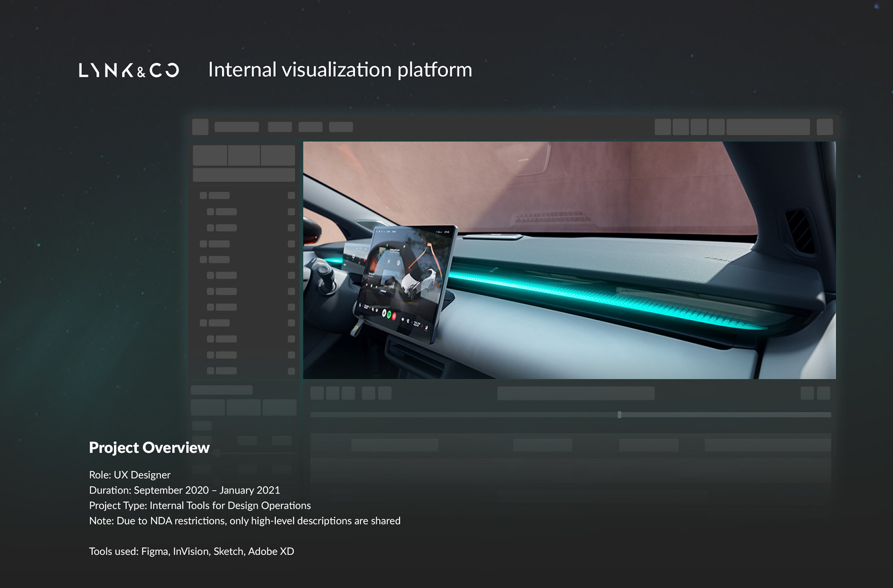Viewport: 893px width, 588px height.
Task: Toggle visibility square on the last tree row
Action: pos(291,371)
